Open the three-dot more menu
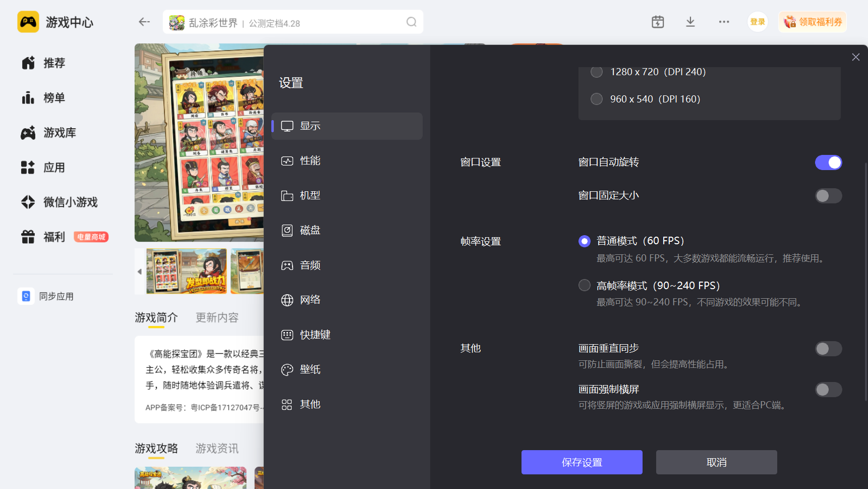 tap(724, 22)
